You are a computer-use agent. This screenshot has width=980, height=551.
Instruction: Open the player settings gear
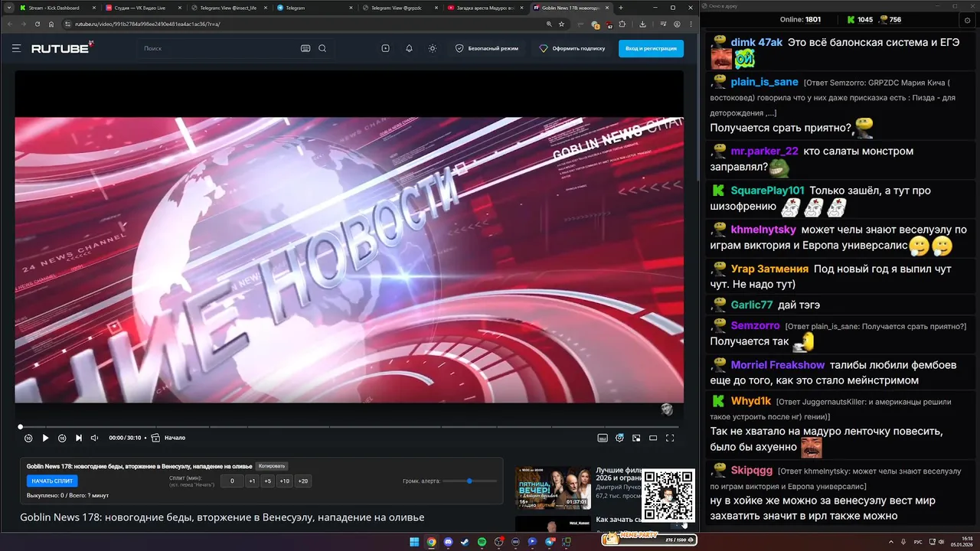(x=619, y=438)
